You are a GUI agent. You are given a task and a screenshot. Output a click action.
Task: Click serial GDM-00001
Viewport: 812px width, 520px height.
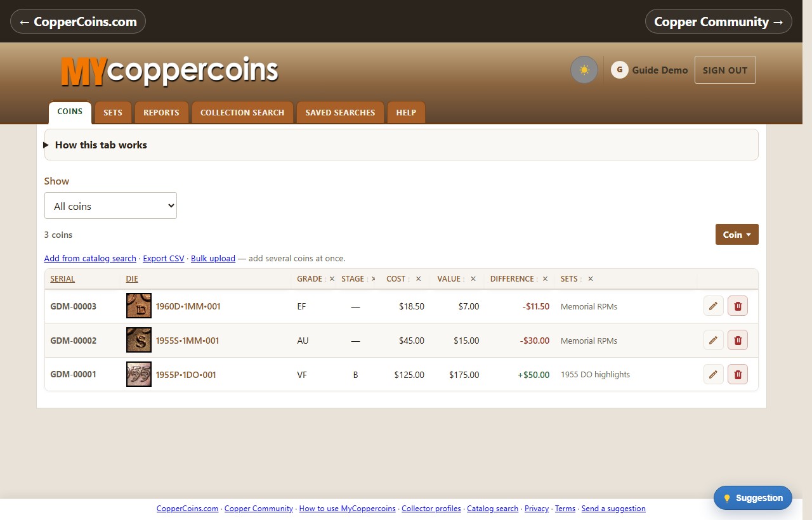click(74, 374)
